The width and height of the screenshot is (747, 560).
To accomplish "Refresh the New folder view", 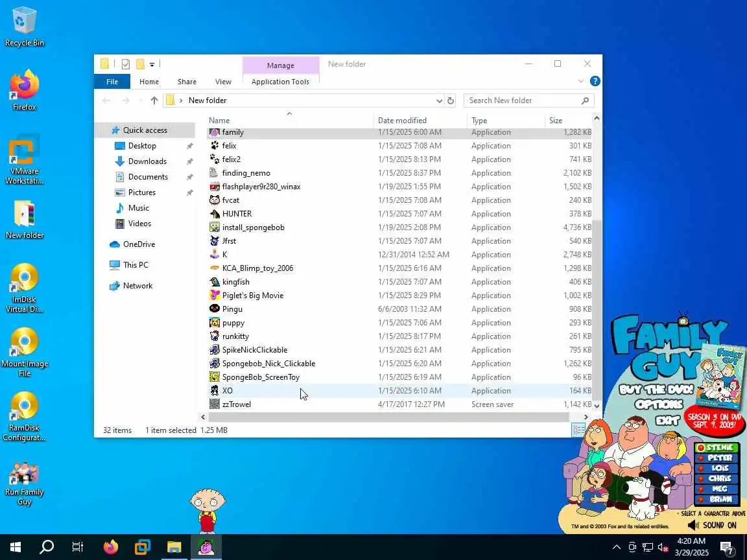I will click(450, 100).
